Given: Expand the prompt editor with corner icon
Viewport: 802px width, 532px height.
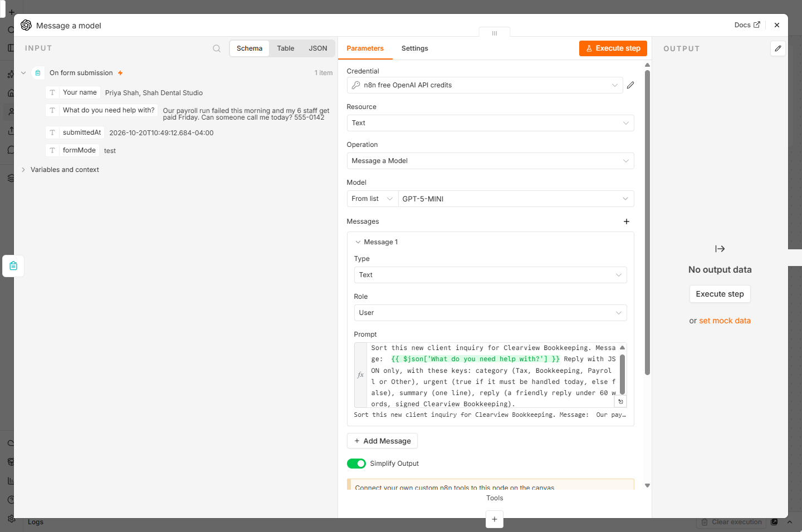Looking at the screenshot, I should coord(620,401).
